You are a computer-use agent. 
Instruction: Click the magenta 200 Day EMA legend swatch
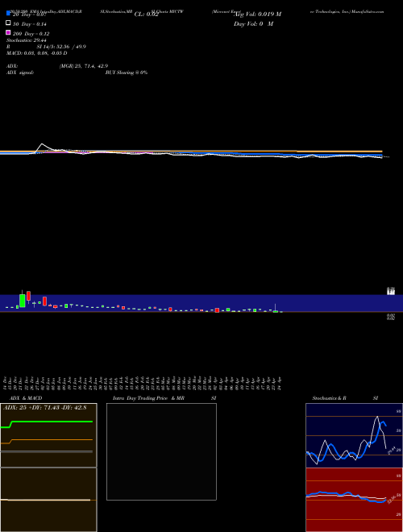point(8,32)
